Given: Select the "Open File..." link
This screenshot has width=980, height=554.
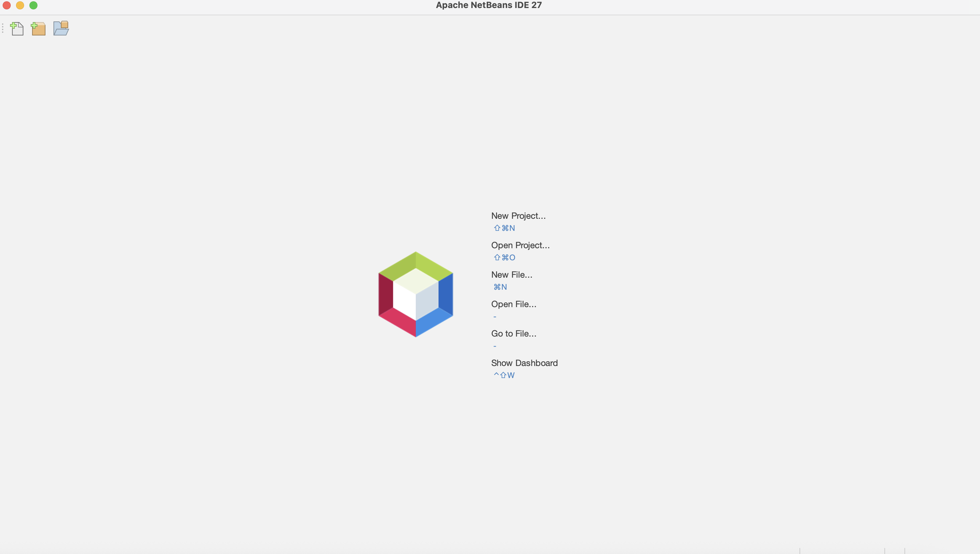Looking at the screenshot, I should [514, 304].
